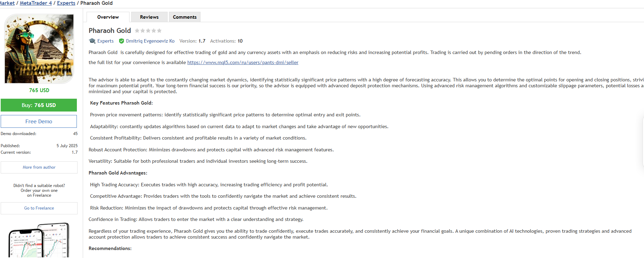Click the mobile phones app promo image
This screenshot has width=644, height=258.
pos(39,240)
